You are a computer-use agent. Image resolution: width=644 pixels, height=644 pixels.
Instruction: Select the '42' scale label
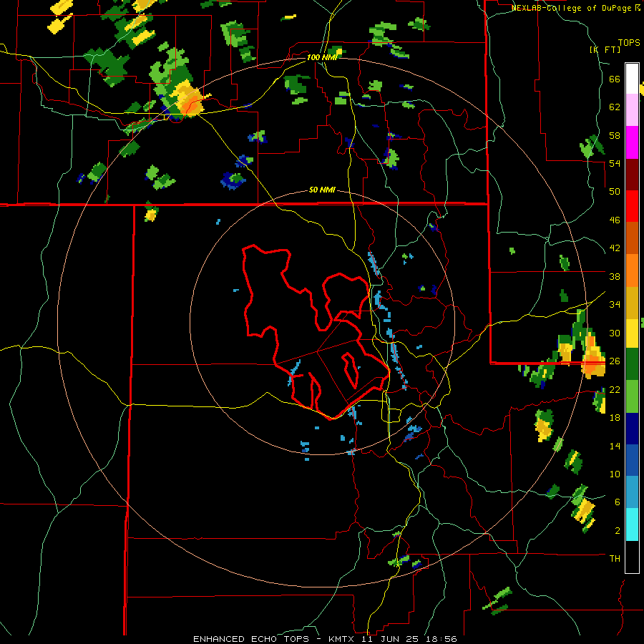tap(615, 248)
